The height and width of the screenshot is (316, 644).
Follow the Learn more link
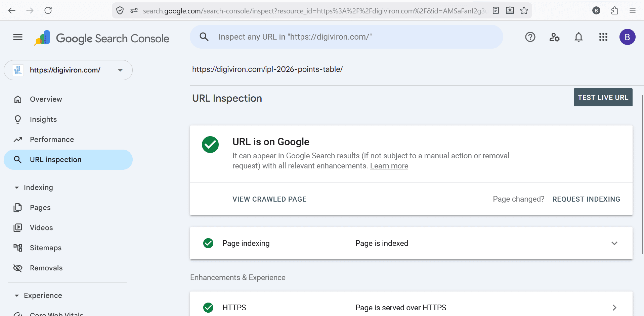[389, 166]
